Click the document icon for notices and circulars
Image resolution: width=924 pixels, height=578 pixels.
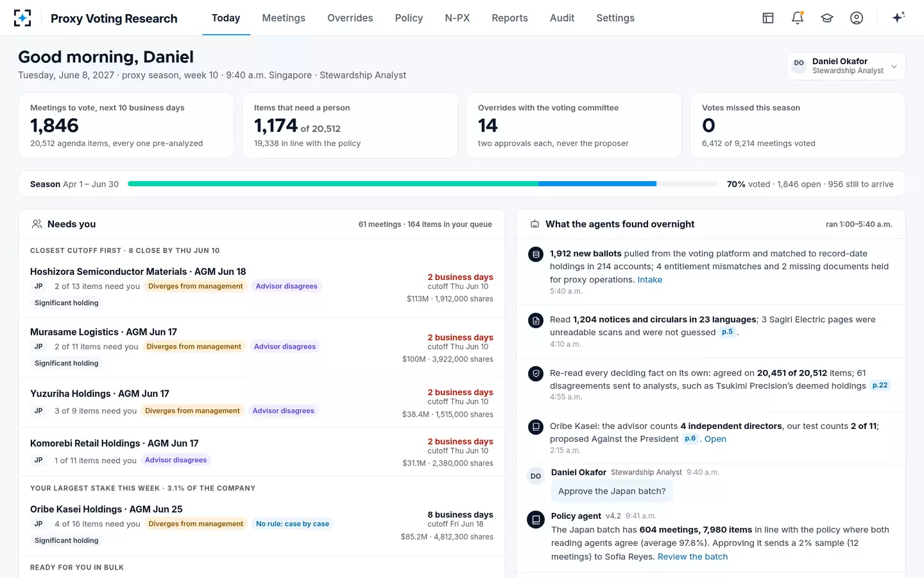click(x=536, y=320)
